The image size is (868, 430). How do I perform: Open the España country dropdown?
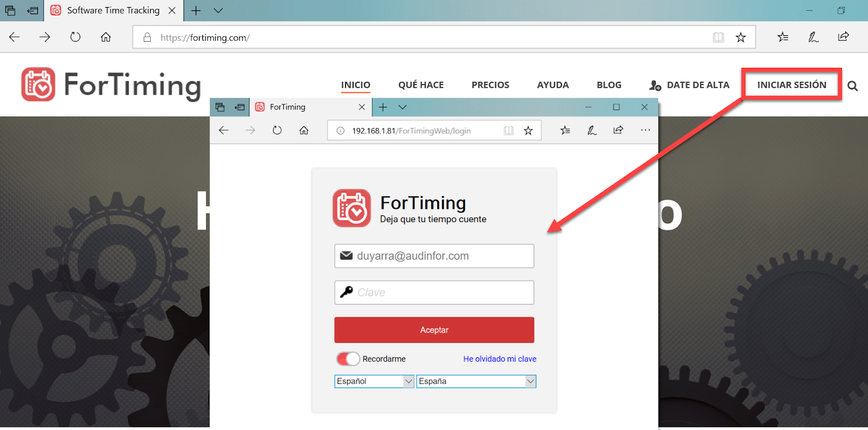[476, 381]
